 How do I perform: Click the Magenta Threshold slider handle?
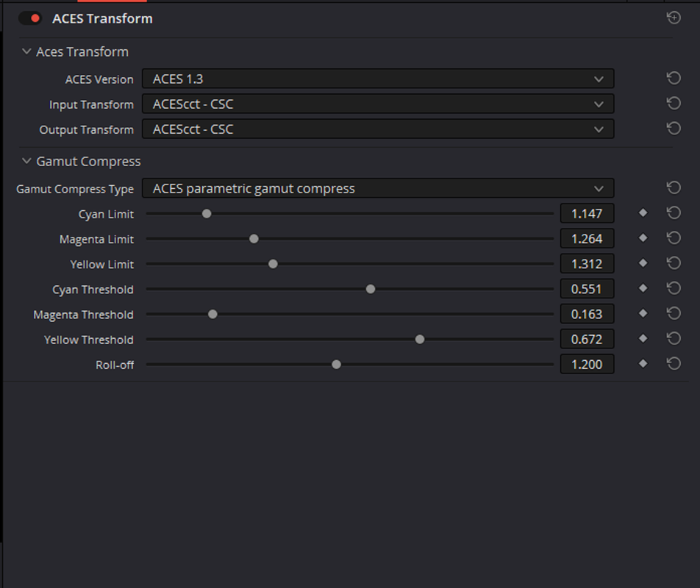[213, 315]
